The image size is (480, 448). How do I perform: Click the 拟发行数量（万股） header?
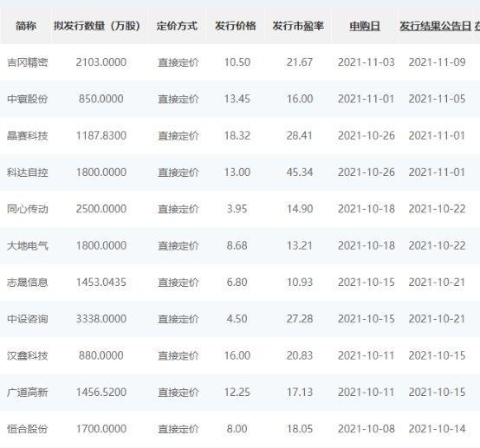(x=97, y=26)
